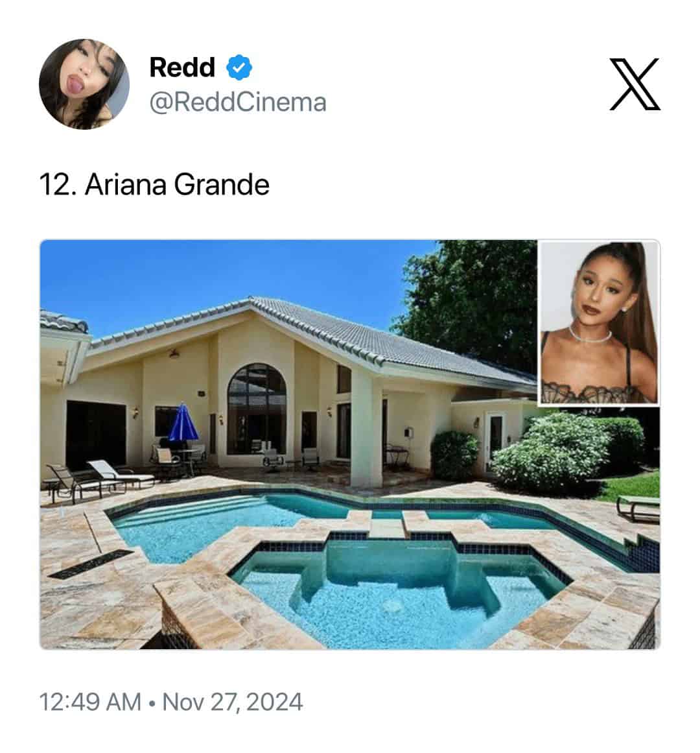Open the house and pool photo
700x753 pixels.
tap(350, 444)
